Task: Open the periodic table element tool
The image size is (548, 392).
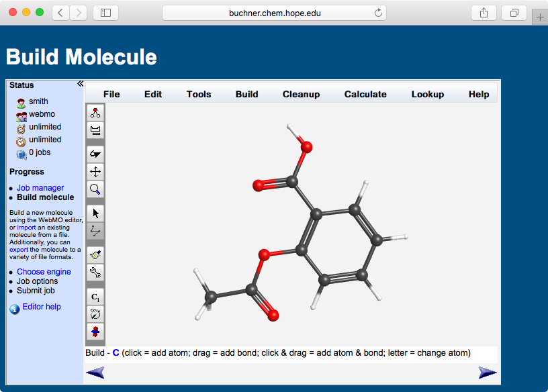Action: coord(95,130)
